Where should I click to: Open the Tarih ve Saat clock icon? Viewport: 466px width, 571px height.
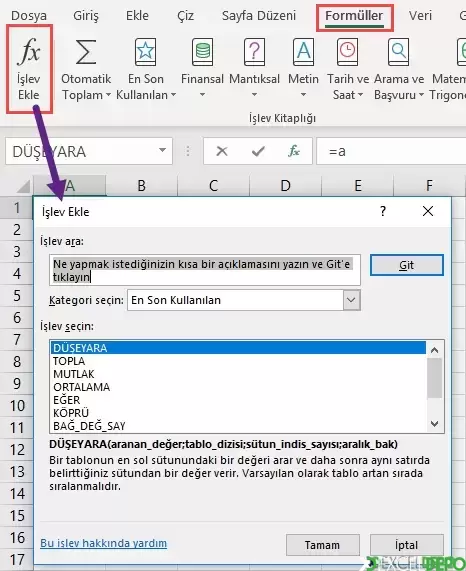pos(347,52)
